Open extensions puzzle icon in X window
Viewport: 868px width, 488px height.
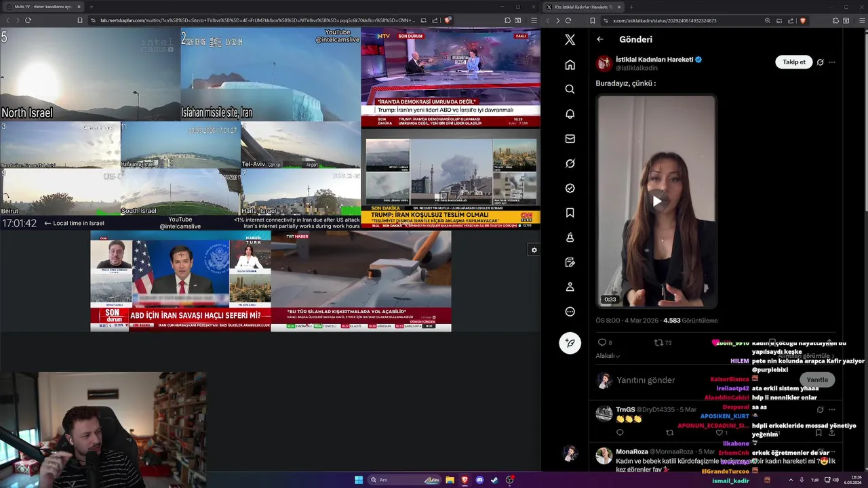pos(834,20)
